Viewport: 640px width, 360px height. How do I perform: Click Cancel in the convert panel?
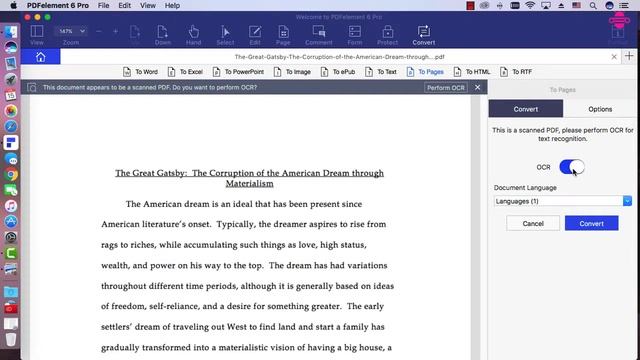click(533, 223)
